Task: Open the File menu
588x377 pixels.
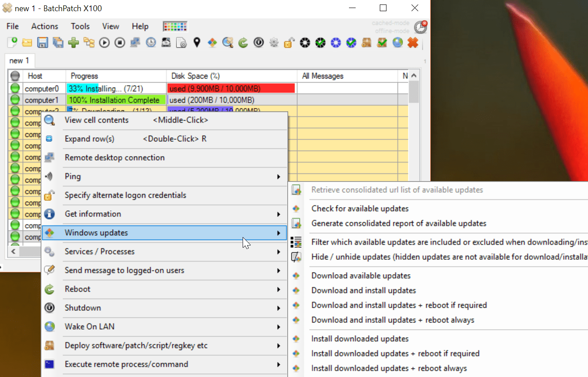Action: tap(13, 26)
